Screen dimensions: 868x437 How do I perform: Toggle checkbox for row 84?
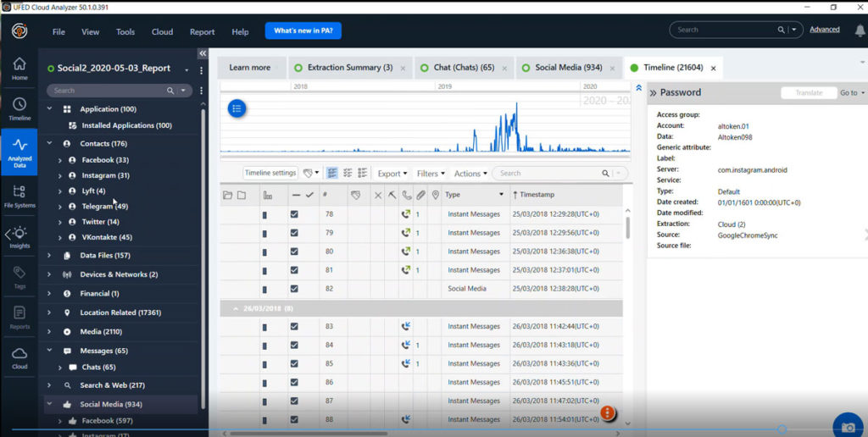(x=294, y=345)
